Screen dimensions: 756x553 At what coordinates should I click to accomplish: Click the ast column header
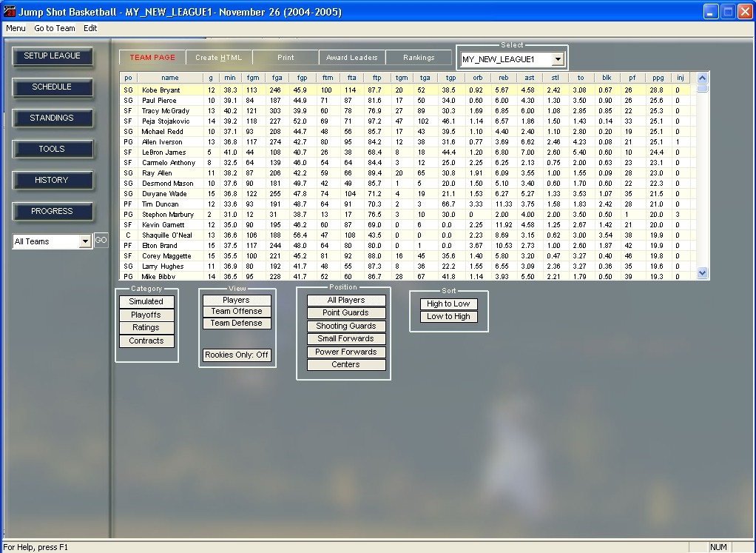[x=530, y=78]
